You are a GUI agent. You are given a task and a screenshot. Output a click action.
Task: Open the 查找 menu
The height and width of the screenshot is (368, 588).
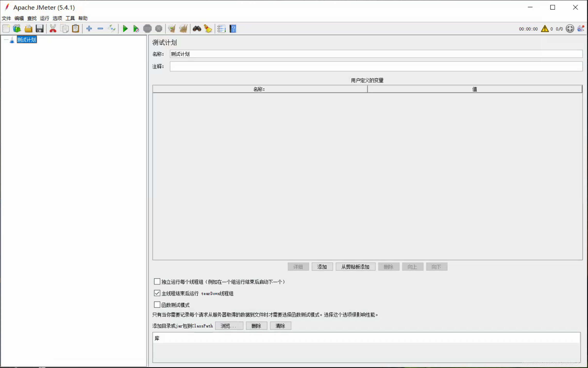(32, 18)
